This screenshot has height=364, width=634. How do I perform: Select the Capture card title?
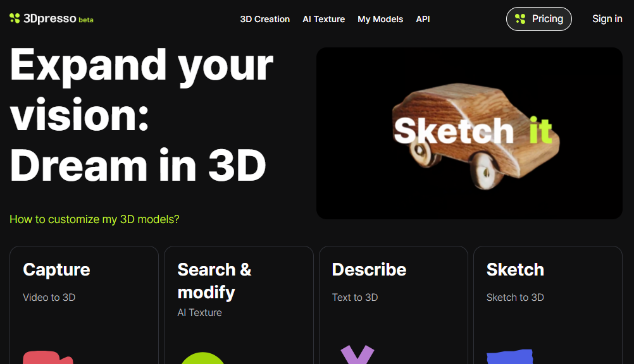pyautogui.click(x=56, y=269)
